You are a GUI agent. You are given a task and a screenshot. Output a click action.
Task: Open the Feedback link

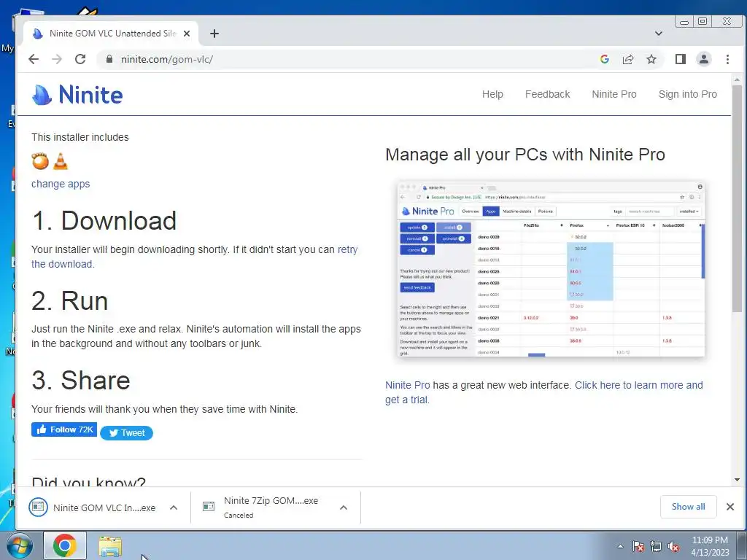pos(547,94)
